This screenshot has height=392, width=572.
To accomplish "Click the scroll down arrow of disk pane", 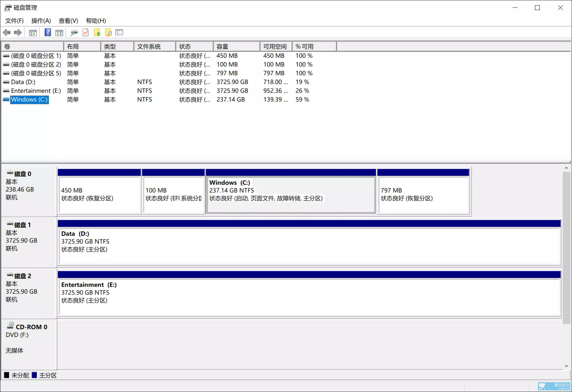I will (566, 366).
